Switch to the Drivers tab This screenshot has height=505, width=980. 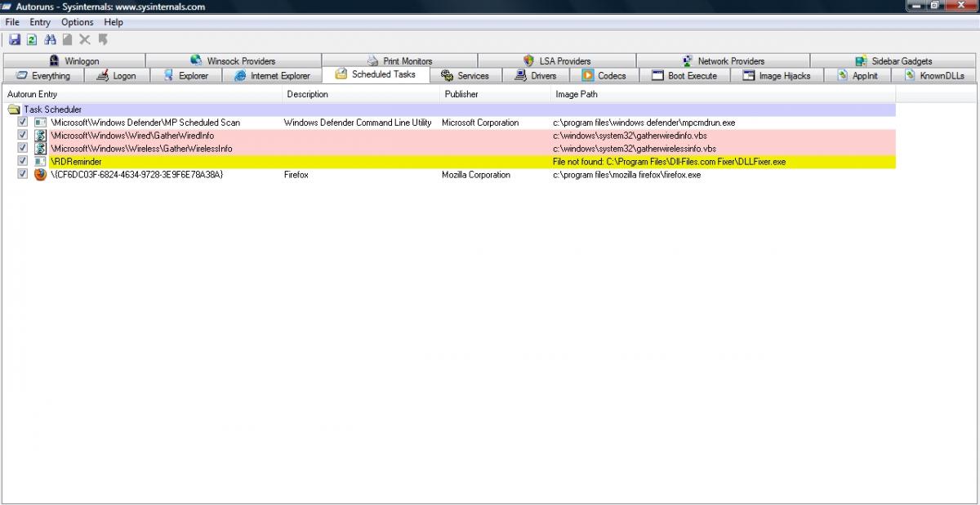point(536,75)
